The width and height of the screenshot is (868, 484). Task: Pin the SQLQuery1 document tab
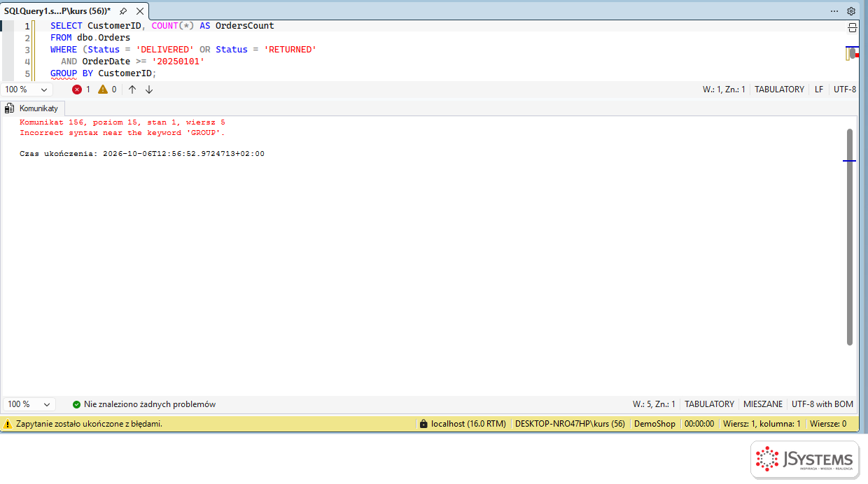pyautogui.click(x=123, y=11)
